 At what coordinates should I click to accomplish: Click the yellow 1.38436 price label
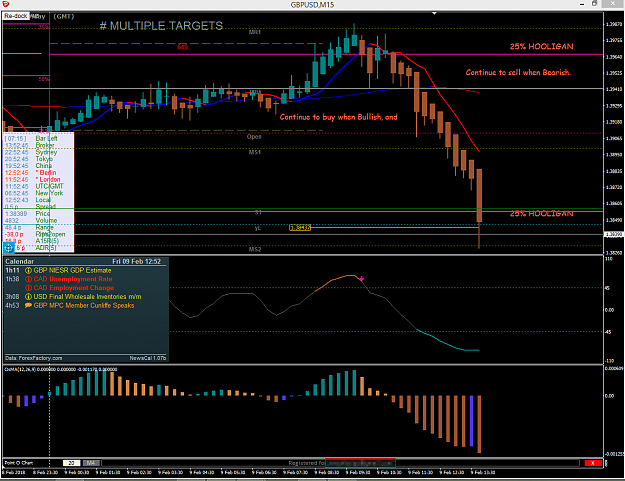coord(300,228)
